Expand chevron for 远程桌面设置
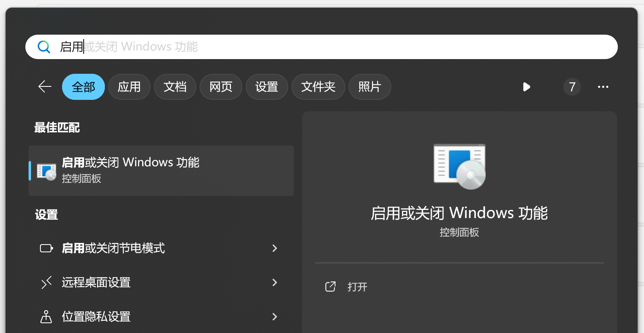Viewport: 644px width, 333px height. click(x=275, y=282)
